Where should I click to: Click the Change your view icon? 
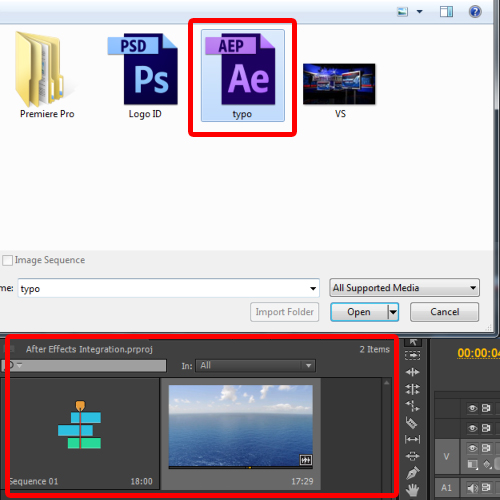[403, 12]
